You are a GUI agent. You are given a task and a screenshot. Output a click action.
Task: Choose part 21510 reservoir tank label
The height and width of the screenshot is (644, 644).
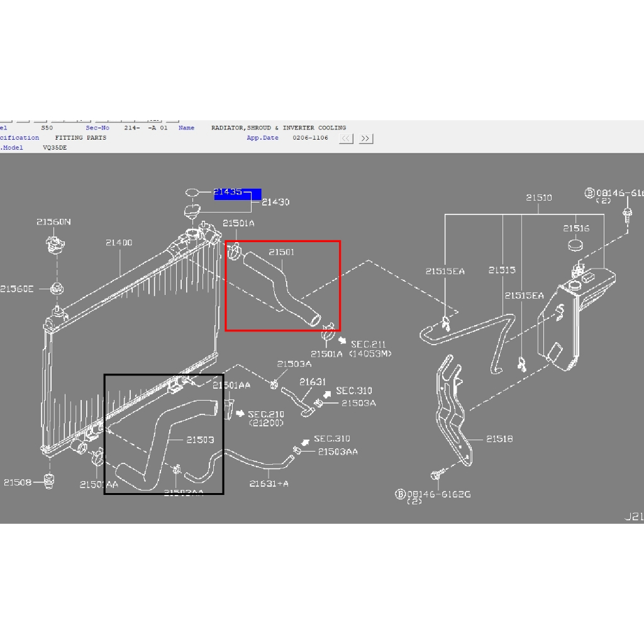click(539, 197)
